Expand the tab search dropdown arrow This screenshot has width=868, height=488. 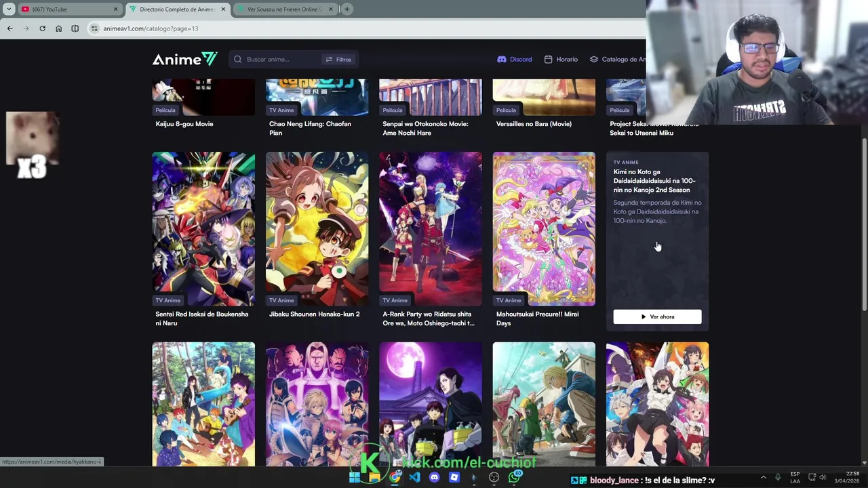click(8, 9)
